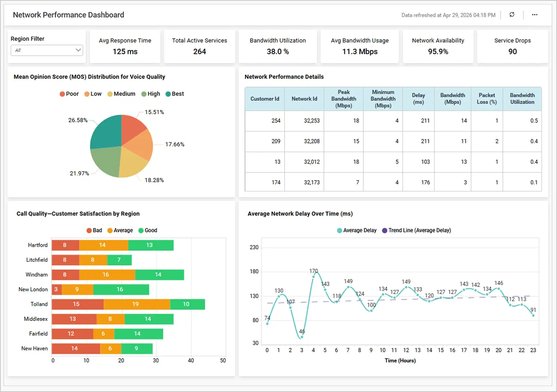Toggle the High legend item
557x392 pixels.
click(151, 94)
